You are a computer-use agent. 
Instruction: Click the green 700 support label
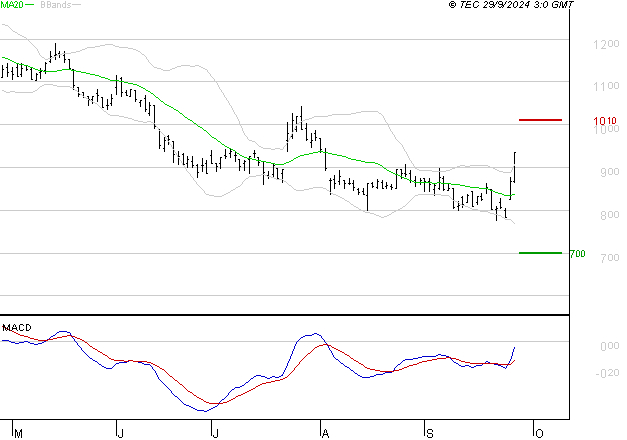coord(577,254)
